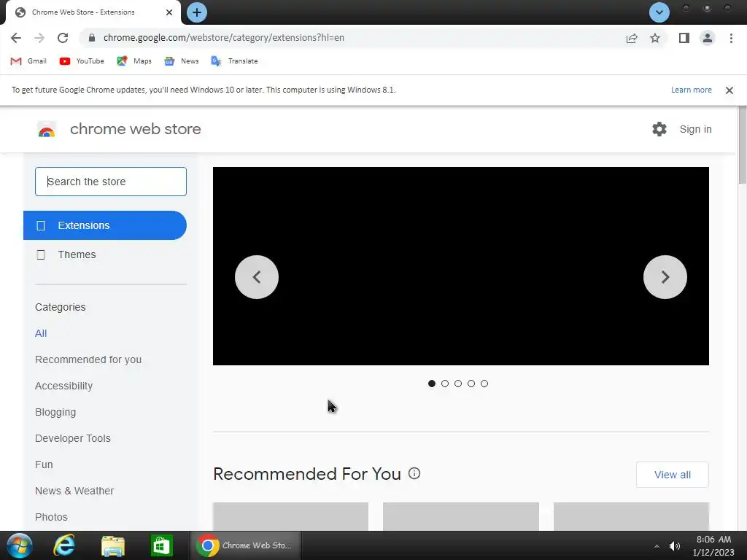
Task: Click the browser back arrow
Action: [x=16, y=38]
